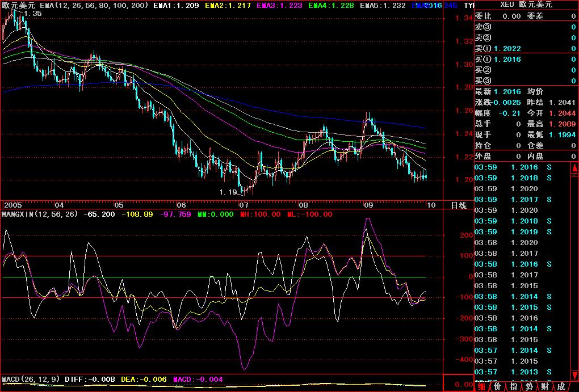Image resolution: width=579 pixels, height=392 pixels.
Task: Click the 昨结 value 1.2041
Action: (x=562, y=103)
